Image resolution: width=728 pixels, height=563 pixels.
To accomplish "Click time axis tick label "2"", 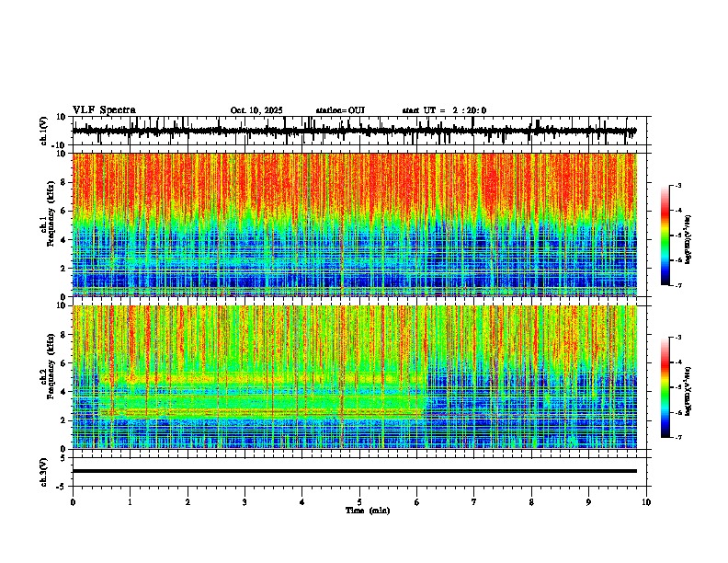I will (x=188, y=502).
